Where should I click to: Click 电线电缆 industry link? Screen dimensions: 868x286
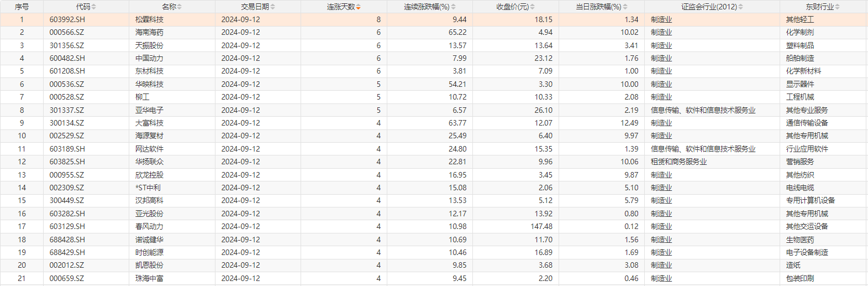point(800,188)
